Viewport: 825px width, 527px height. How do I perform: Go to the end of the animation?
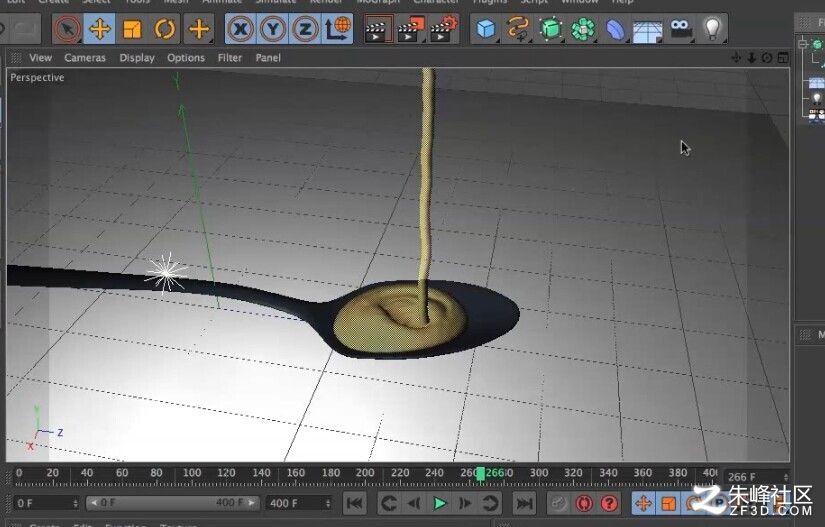pyautogui.click(x=524, y=503)
